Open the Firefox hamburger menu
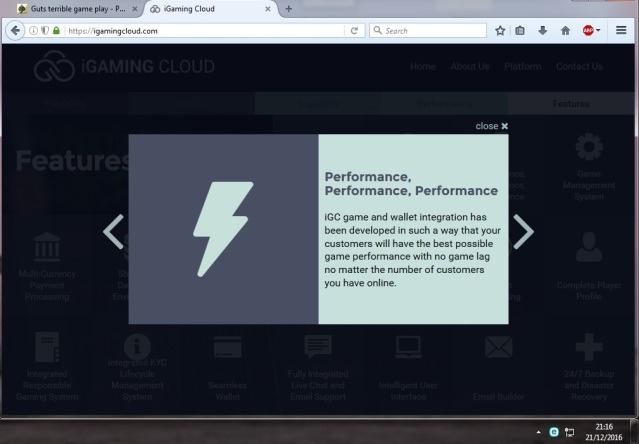This screenshot has height=444, width=639. pos(621,30)
